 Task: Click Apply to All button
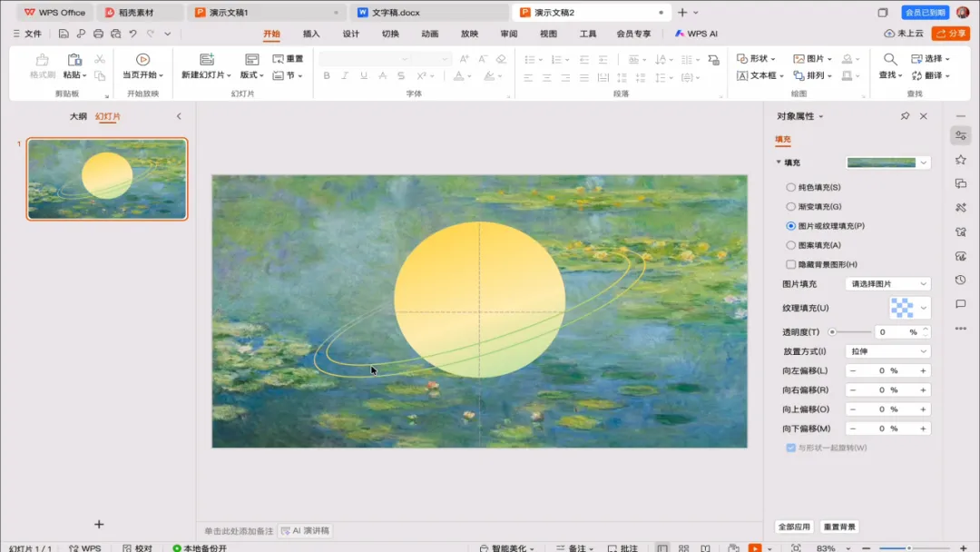pos(794,527)
